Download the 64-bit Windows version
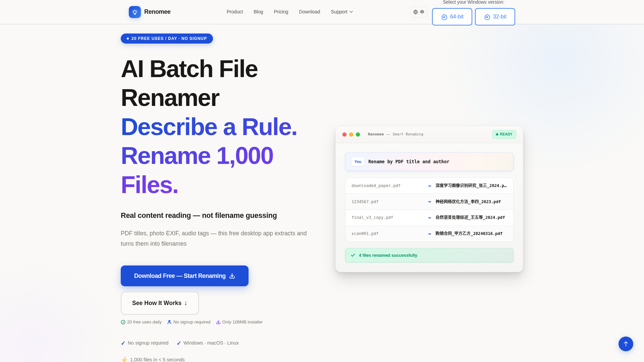 point(452,17)
